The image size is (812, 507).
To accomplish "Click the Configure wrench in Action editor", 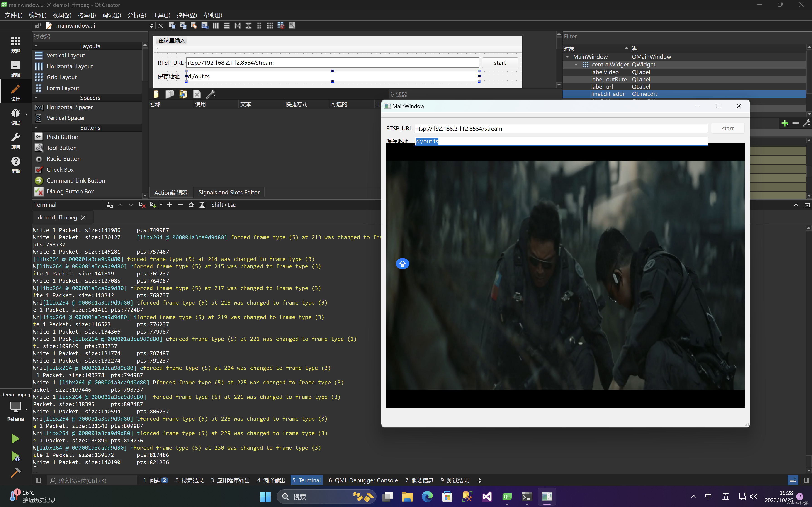I will 210,94.
